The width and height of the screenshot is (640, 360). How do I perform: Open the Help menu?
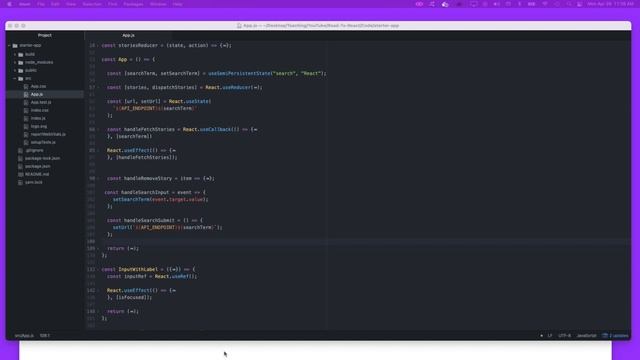point(177,4)
